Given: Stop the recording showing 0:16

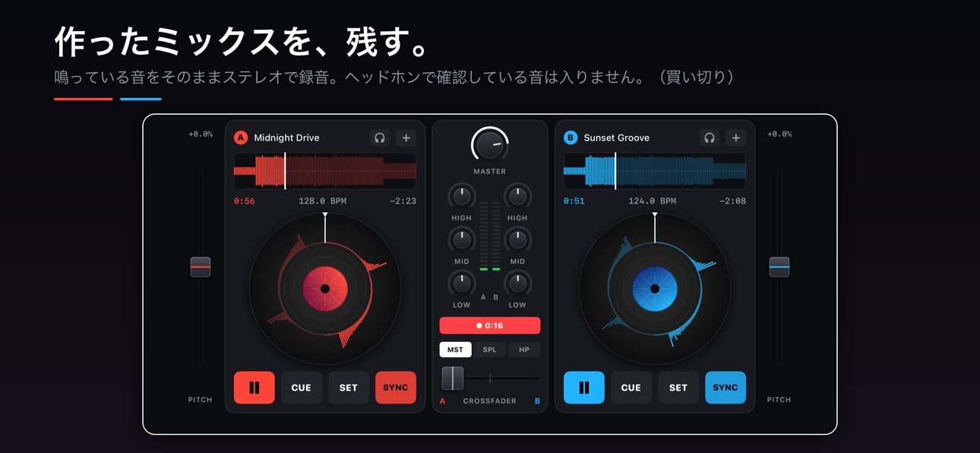Looking at the screenshot, I should (490, 325).
